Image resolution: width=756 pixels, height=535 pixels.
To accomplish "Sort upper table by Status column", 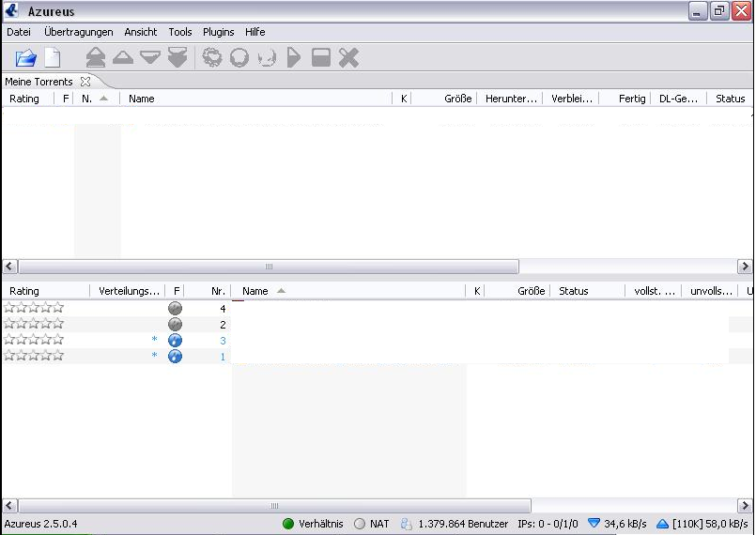I will pos(730,99).
